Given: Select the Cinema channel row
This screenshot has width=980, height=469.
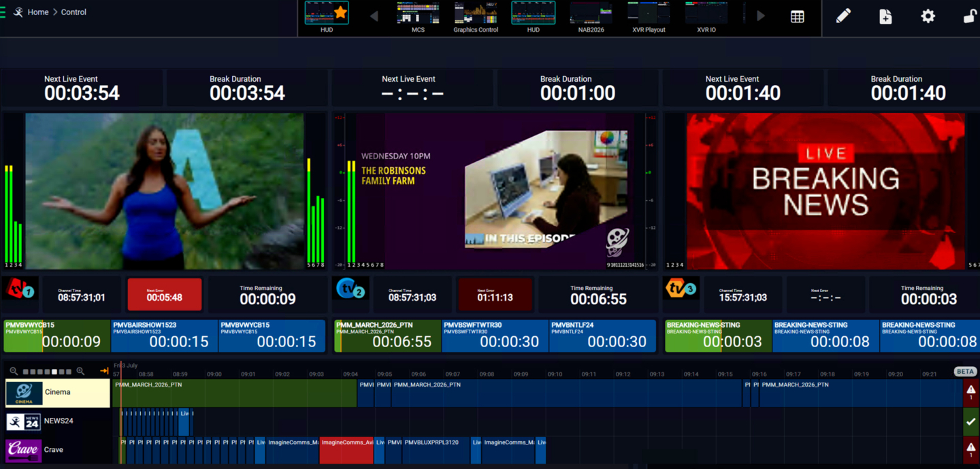Looking at the screenshot, I should coord(57,393).
